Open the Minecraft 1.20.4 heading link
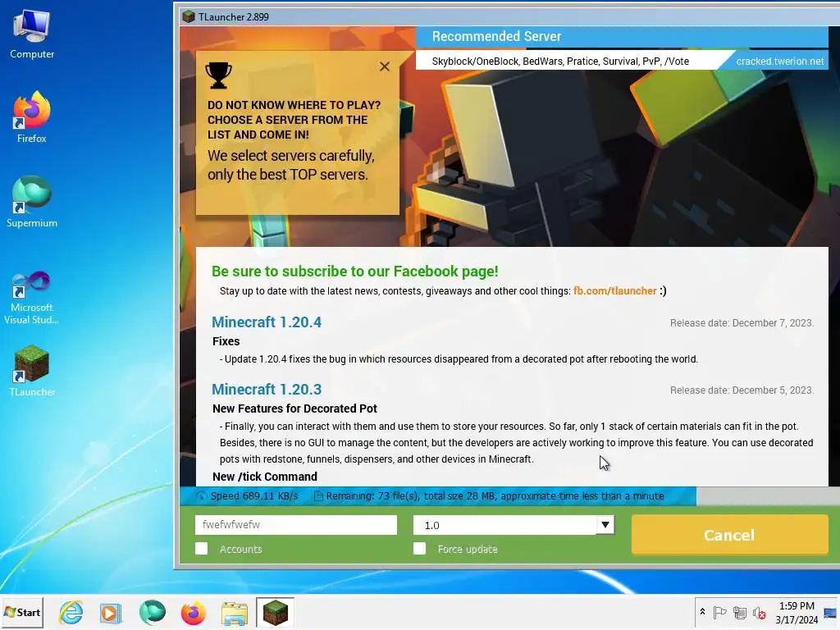Screen dimensions: 840x630 (x=267, y=322)
